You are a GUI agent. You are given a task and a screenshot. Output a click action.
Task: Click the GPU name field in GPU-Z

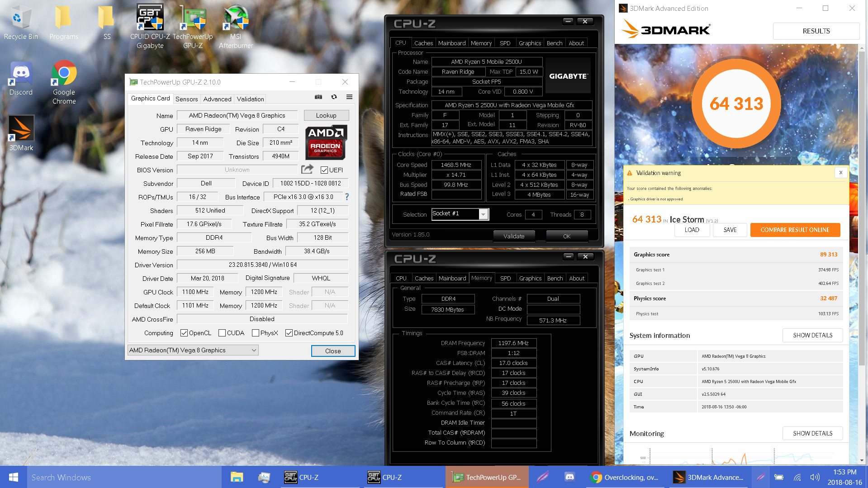(237, 115)
